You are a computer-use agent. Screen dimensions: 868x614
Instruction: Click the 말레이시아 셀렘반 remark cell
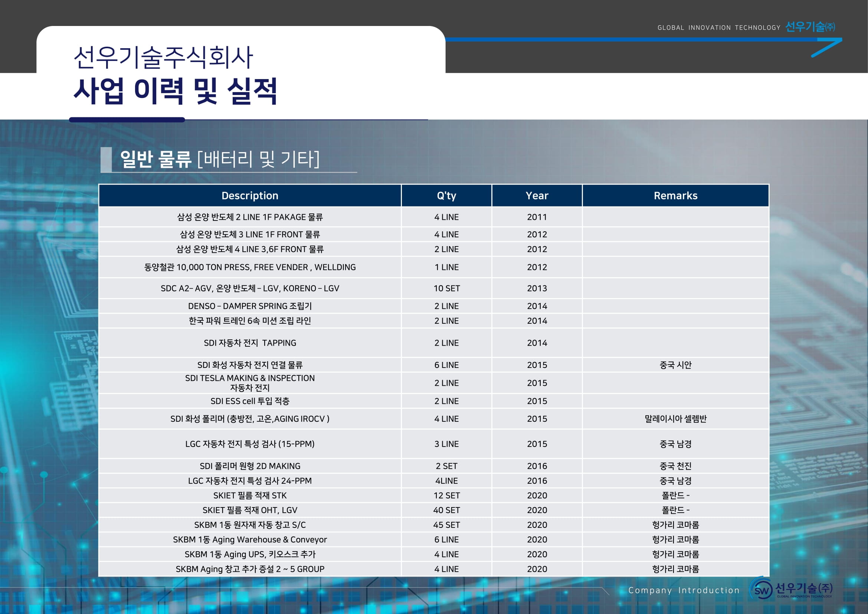[x=675, y=418]
